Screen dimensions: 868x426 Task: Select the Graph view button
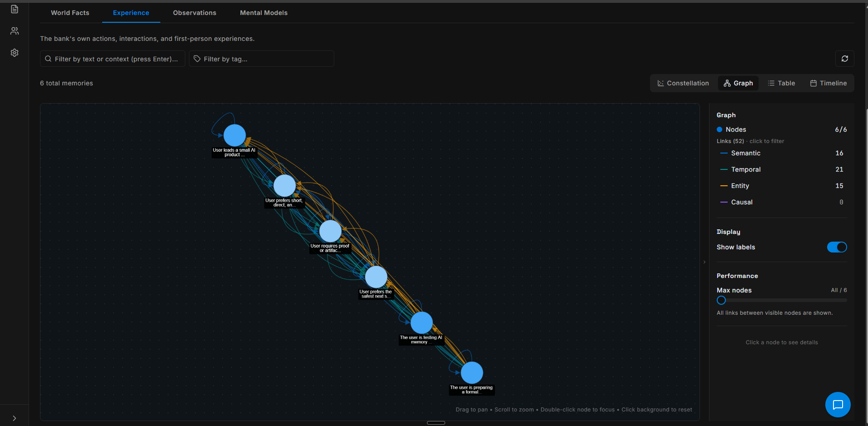point(738,83)
